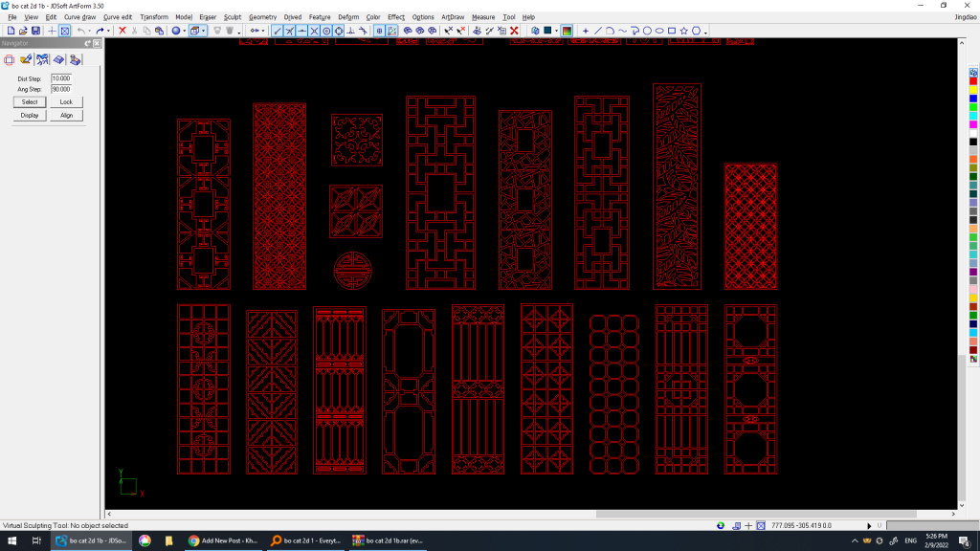
Task: Open the 3D box view dropdown arrow
Action: coord(203,31)
